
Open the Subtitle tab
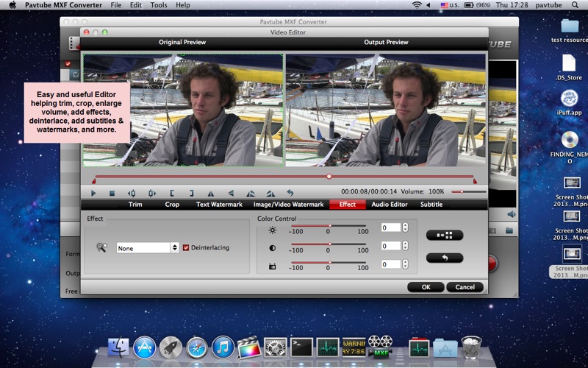[431, 205]
